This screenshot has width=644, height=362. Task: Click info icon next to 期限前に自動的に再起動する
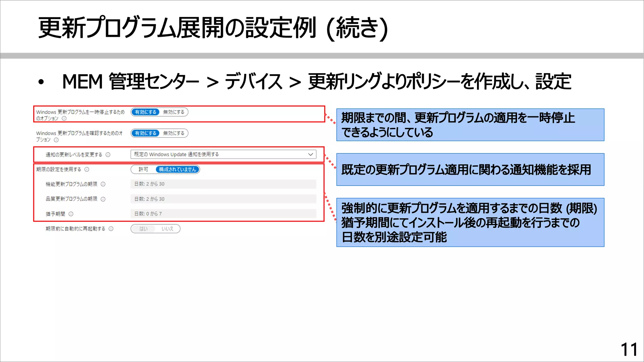coord(111,229)
